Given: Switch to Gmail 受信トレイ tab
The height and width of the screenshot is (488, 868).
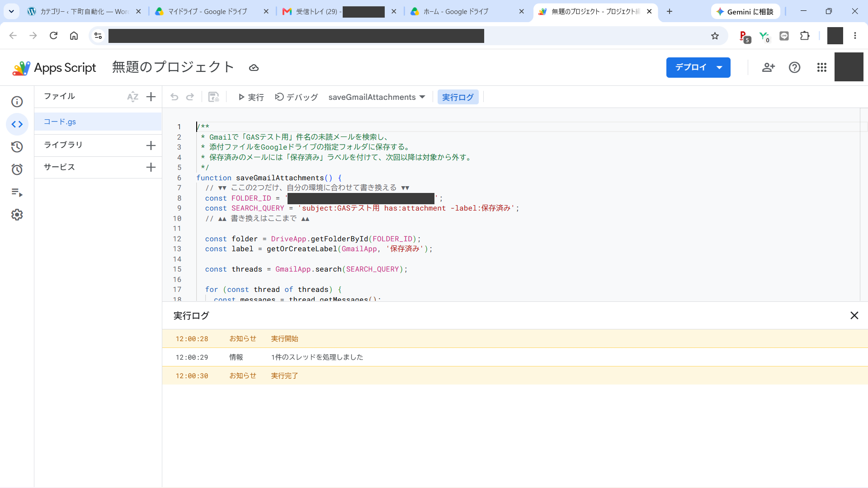Looking at the screenshot, I should (x=339, y=11).
